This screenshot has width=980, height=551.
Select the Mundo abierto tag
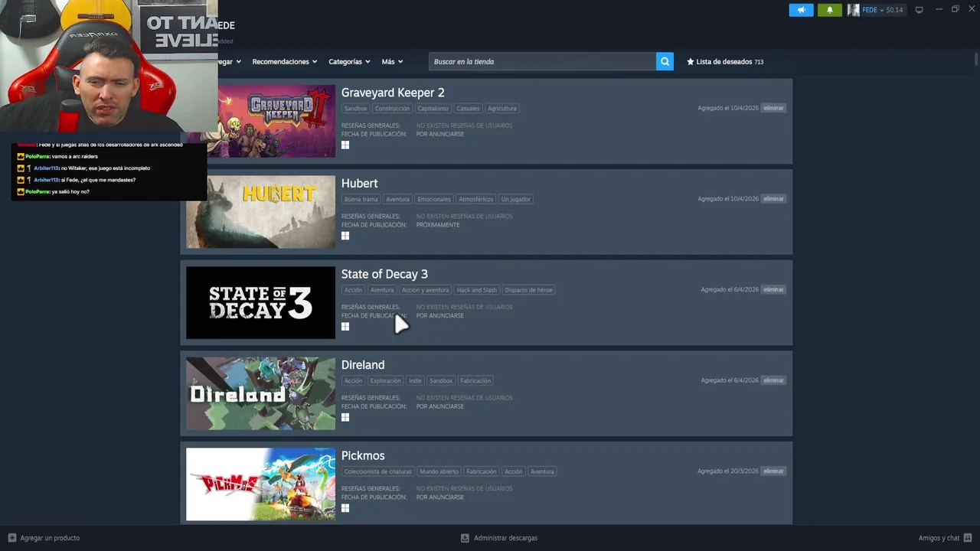(x=439, y=472)
